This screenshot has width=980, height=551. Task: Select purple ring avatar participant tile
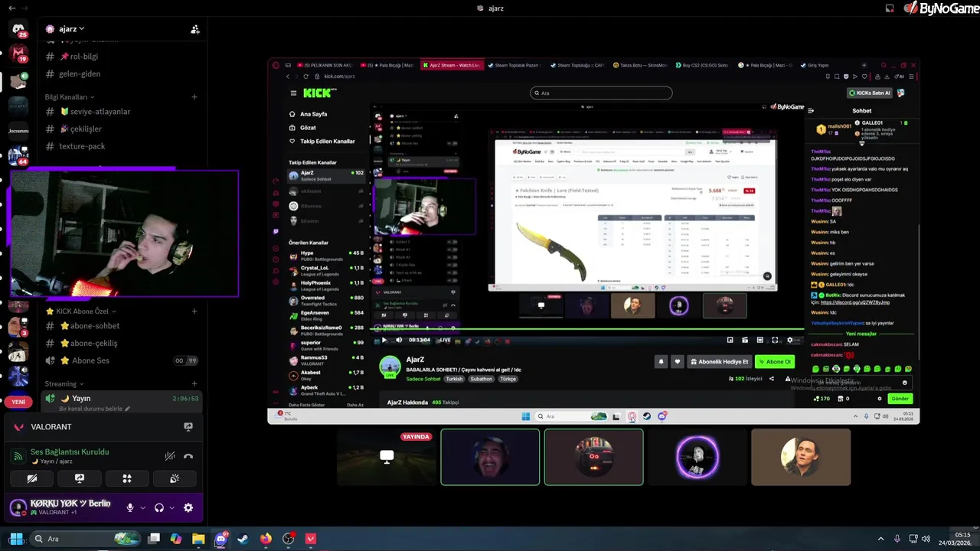(697, 457)
